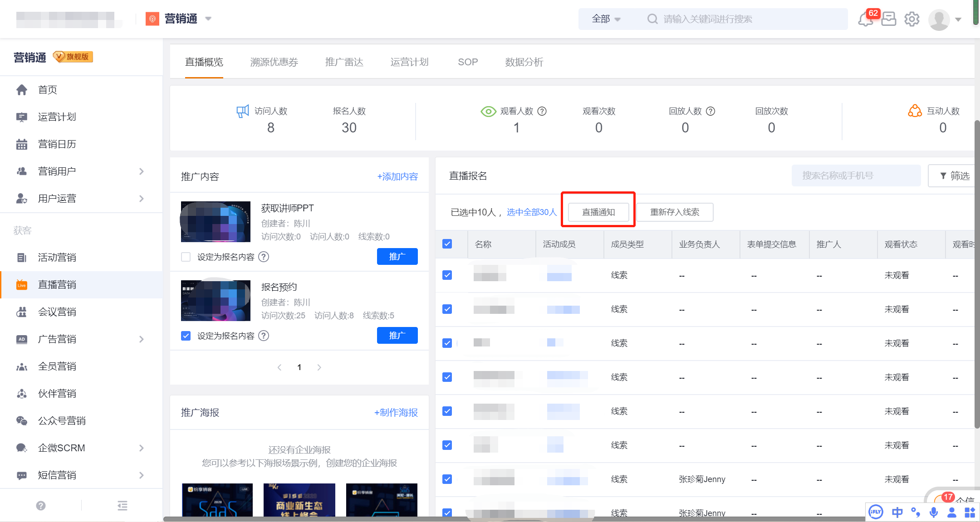Open the 营销通 app switcher dropdown
The height and width of the screenshot is (522, 980).
[208, 19]
